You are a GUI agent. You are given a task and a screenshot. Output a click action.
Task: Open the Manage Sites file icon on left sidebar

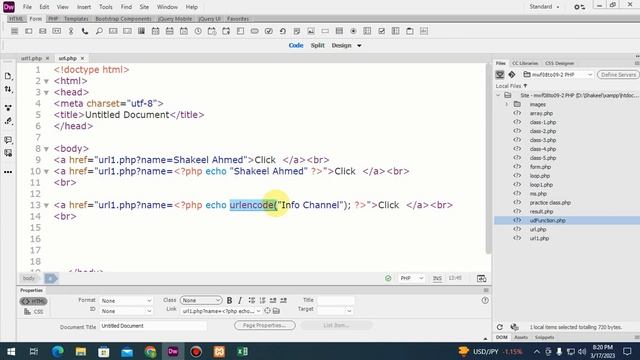click(x=8, y=76)
